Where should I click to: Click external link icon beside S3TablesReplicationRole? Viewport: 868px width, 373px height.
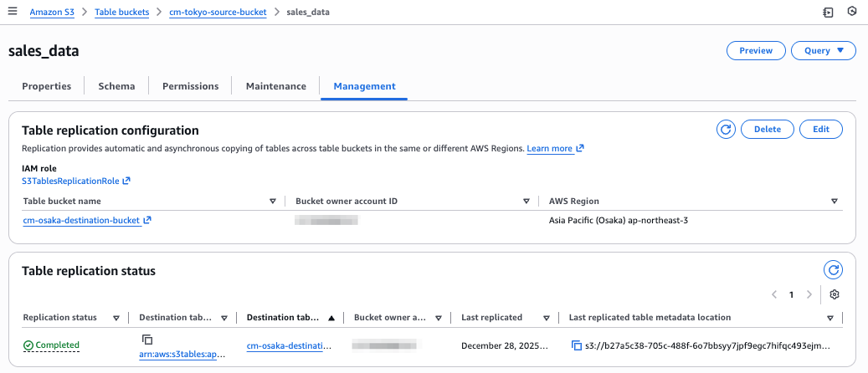(x=126, y=181)
